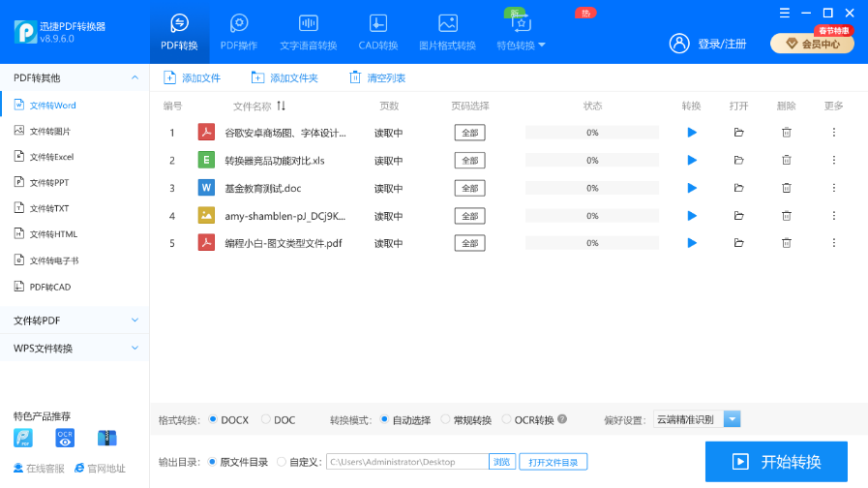Open more options for row 1 file

834,133
